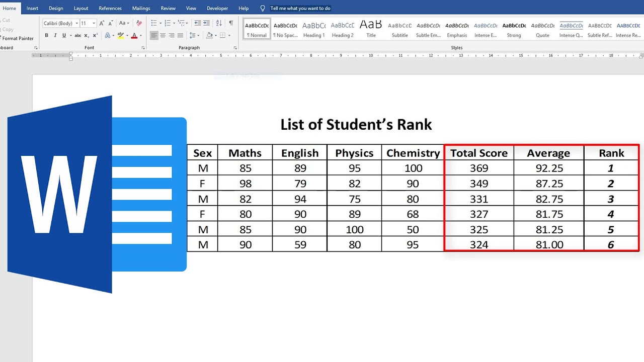Screen dimensions: 644x362
Task: Toggle italic formatting
Action: click(x=55, y=36)
